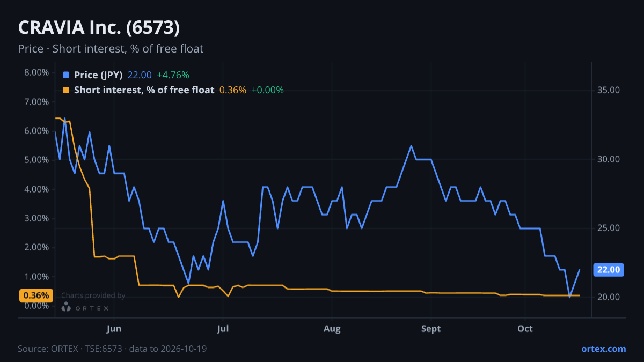644x362 pixels.
Task: Click the 1.00% left axis label
Action: click(x=36, y=277)
